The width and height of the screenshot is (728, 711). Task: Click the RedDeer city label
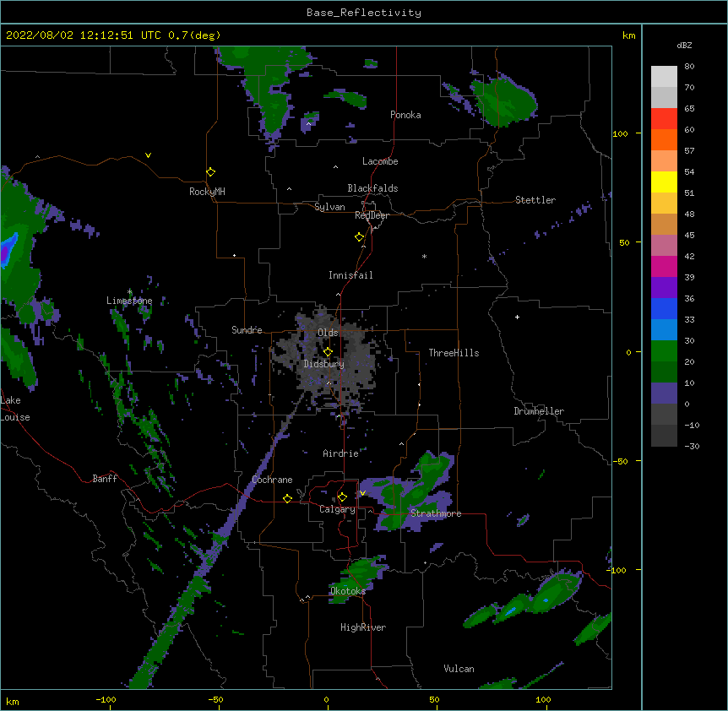pos(372,215)
